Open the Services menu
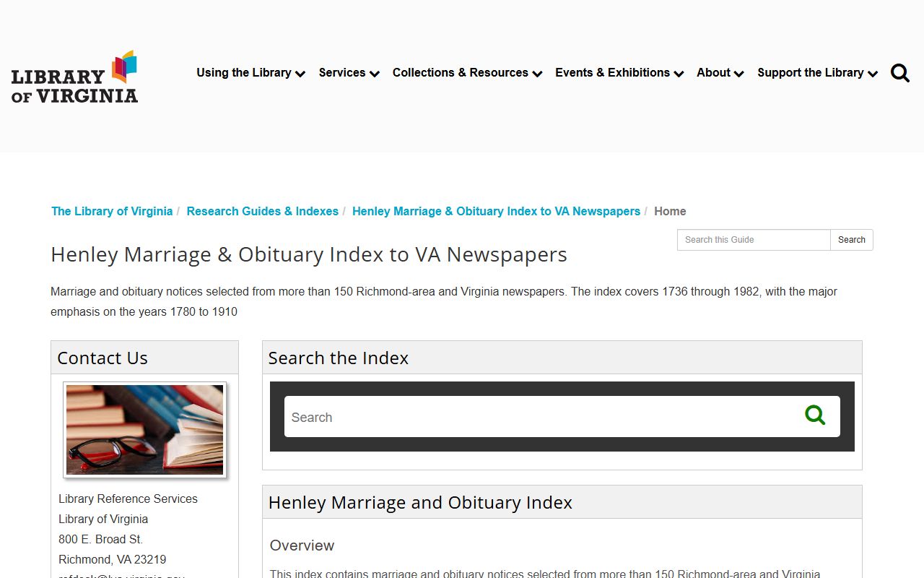Viewport: 924px width, 578px height. point(342,72)
